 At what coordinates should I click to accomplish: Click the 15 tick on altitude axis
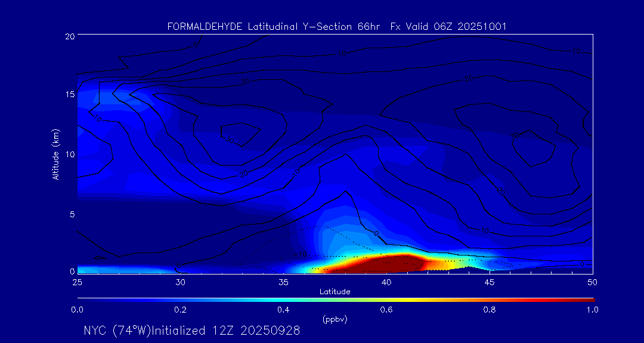click(69, 95)
